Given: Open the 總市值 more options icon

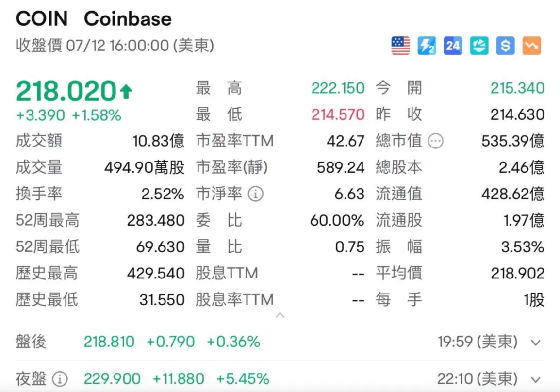Looking at the screenshot, I should tap(435, 141).
